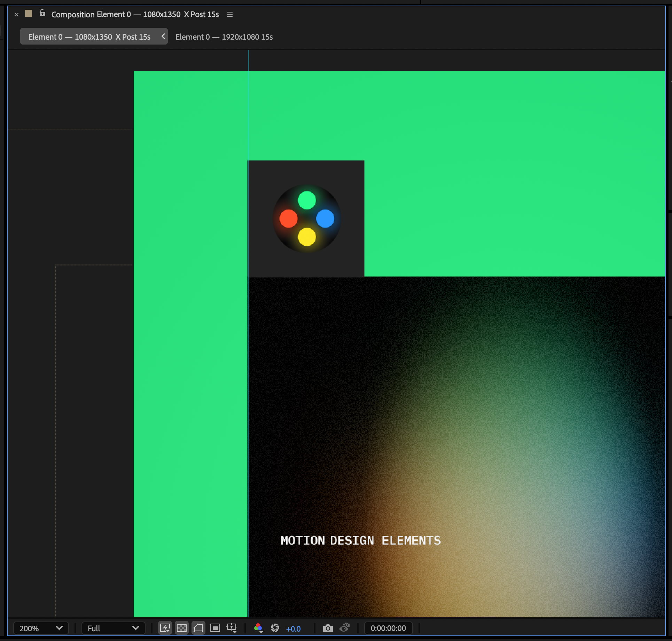Click the back arrow in the composition navigator
Screen dimensions: 672x641
coord(162,36)
